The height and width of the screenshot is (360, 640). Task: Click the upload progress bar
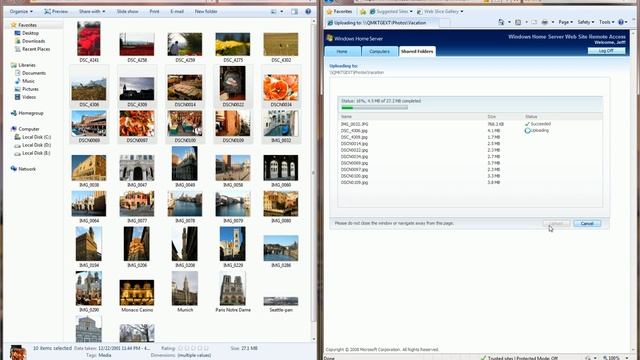point(375,108)
